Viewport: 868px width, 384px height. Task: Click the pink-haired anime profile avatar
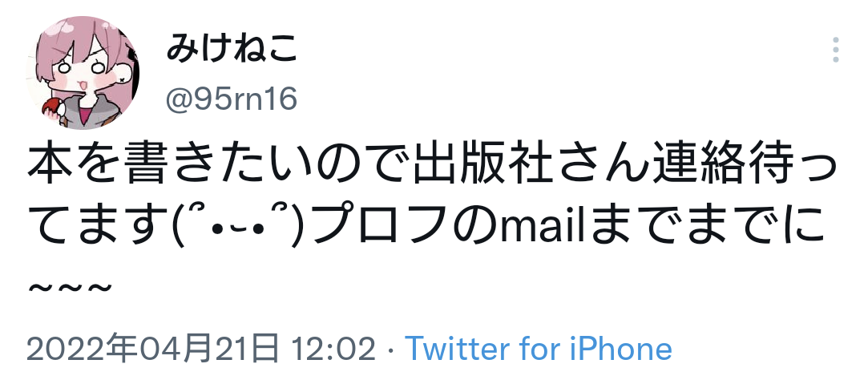click(x=83, y=73)
